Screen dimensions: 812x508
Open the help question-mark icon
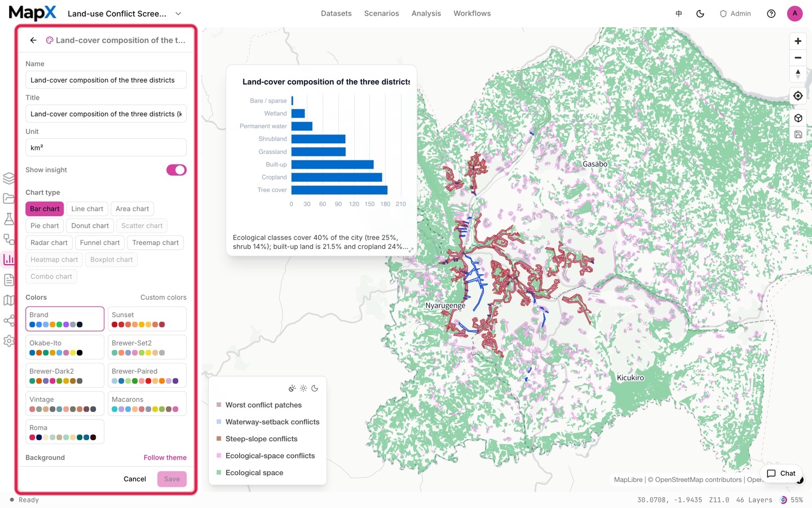(771, 14)
